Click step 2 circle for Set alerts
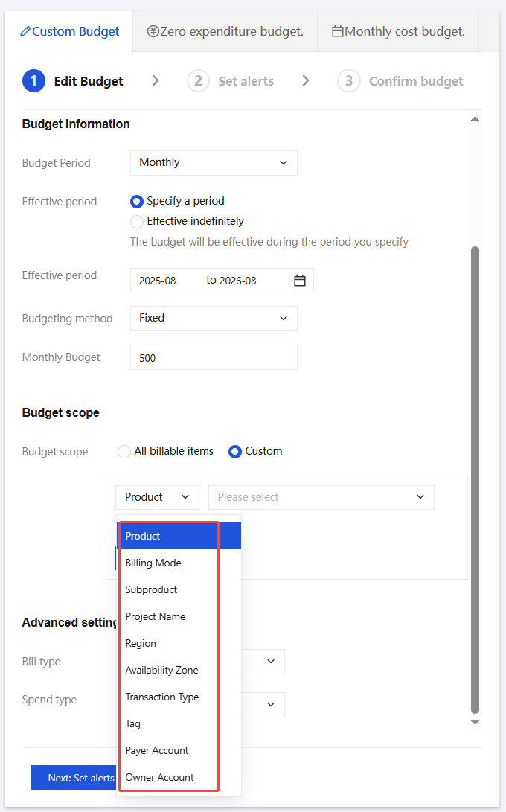This screenshot has width=506, height=812. click(198, 81)
